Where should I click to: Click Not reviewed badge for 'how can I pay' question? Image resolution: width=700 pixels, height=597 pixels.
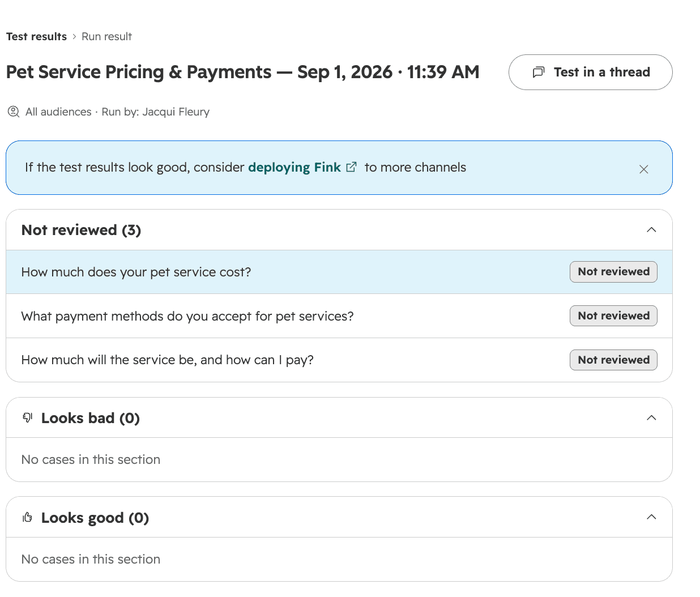613,360
